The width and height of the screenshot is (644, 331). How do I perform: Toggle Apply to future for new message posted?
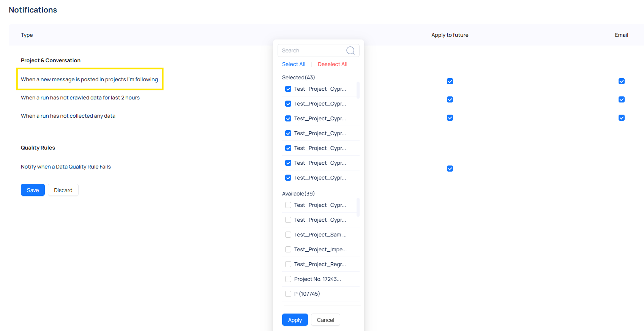pyautogui.click(x=450, y=81)
